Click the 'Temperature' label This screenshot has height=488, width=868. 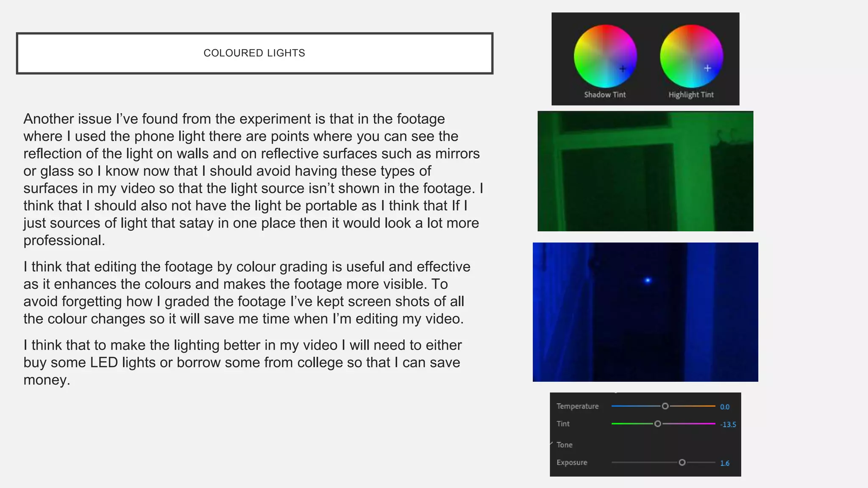coord(577,406)
